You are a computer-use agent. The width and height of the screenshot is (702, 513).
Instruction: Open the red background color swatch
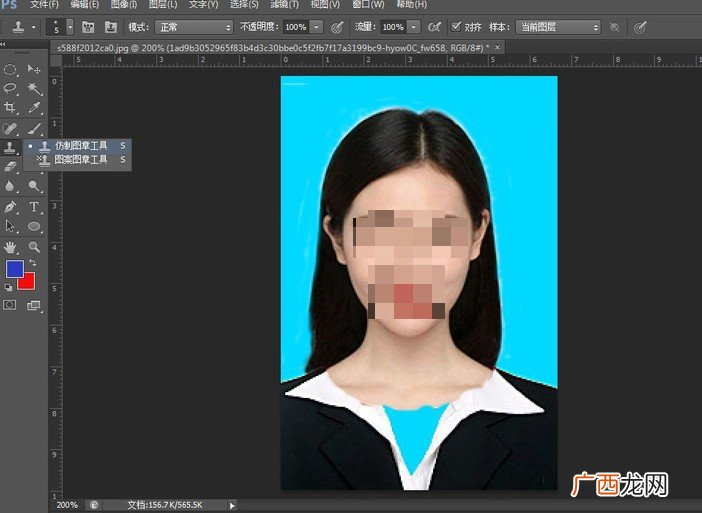click(x=27, y=282)
